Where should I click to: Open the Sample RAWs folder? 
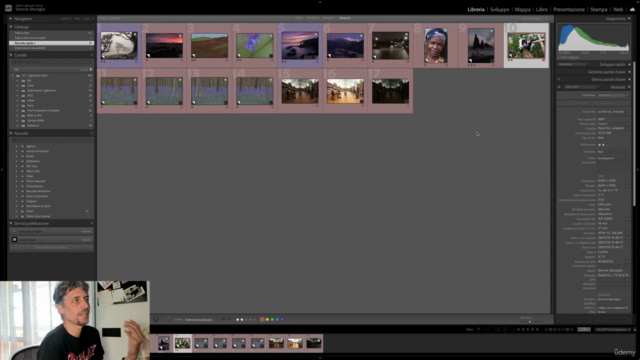click(36, 120)
